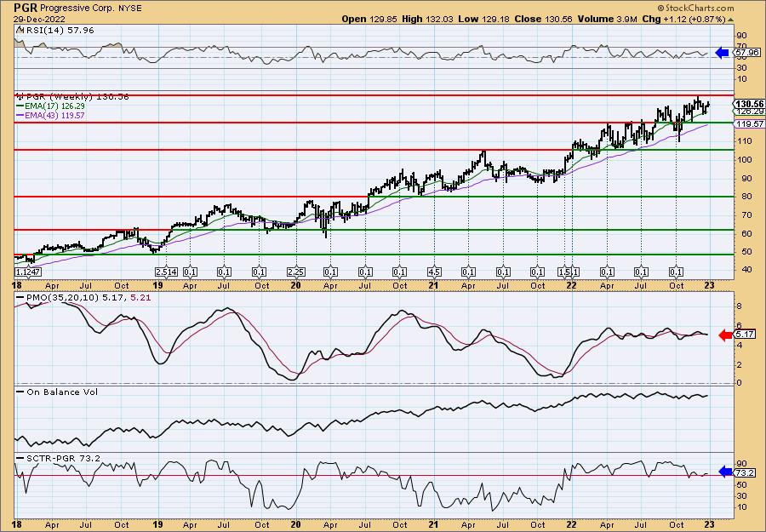The image size is (766, 532).
Task: Click the 119.57 EMA tag on the right axis
Action: [749, 124]
